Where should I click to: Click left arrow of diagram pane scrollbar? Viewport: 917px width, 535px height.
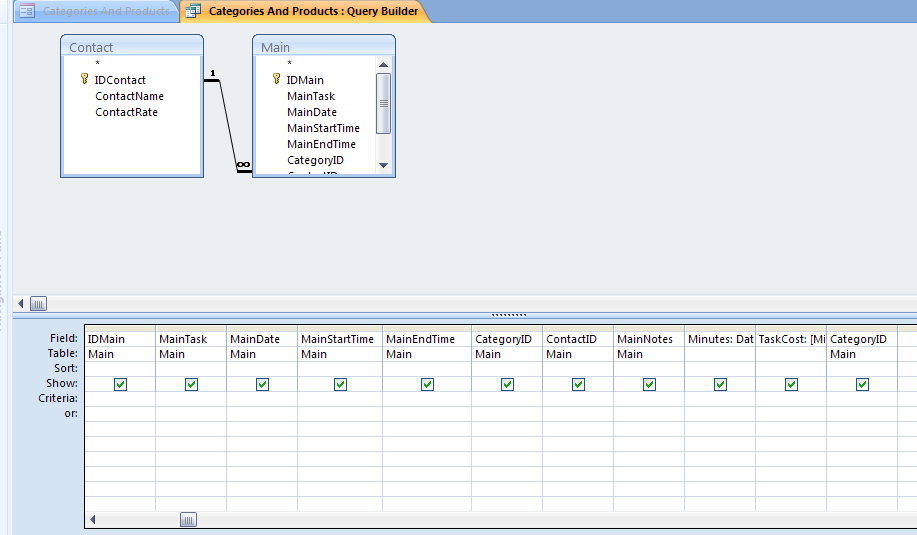pos(21,303)
